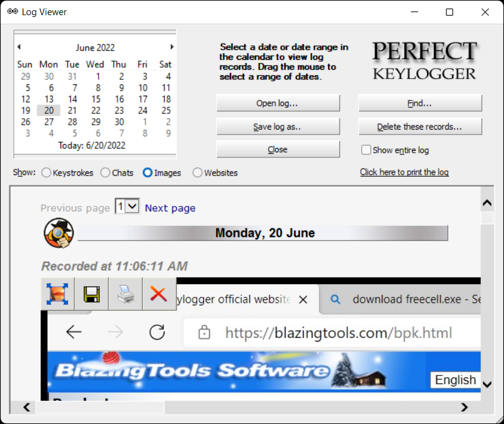Click the Save log as.. button

coord(278,127)
